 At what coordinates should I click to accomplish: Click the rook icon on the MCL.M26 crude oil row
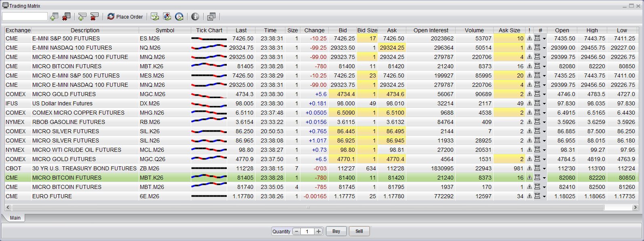[537, 150]
